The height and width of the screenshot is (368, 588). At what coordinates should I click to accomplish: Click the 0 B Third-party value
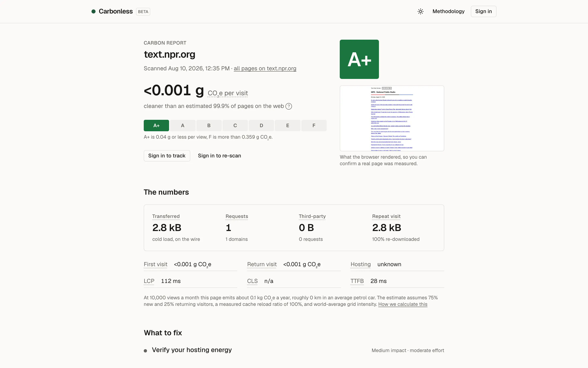[x=306, y=228]
